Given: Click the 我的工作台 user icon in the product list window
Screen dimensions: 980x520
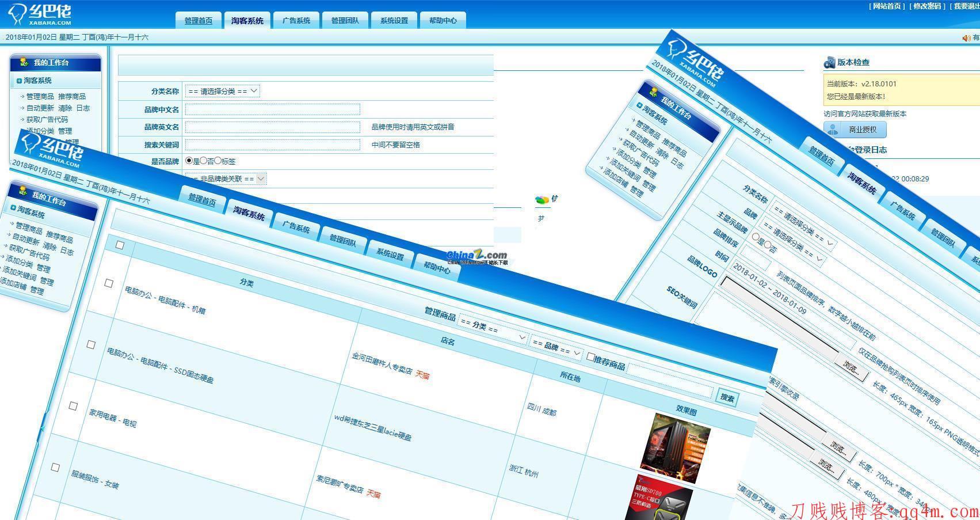Looking at the screenshot, I should tap(22, 191).
